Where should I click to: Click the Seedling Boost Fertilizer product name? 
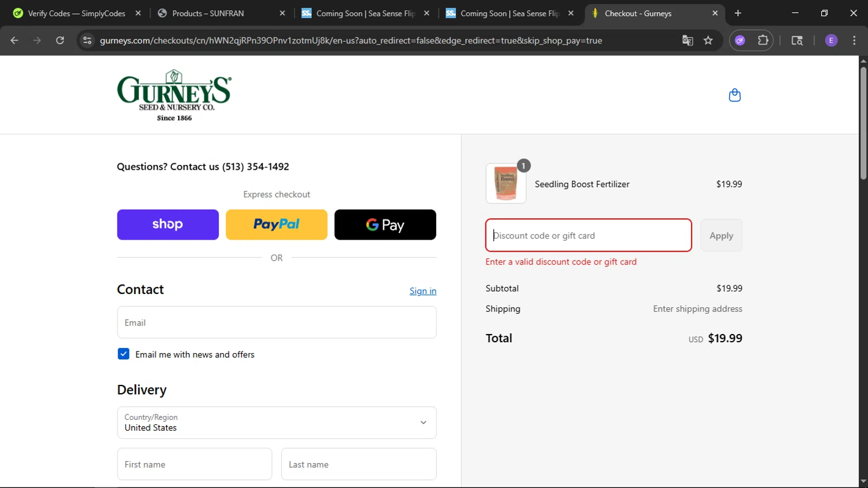coord(582,184)
